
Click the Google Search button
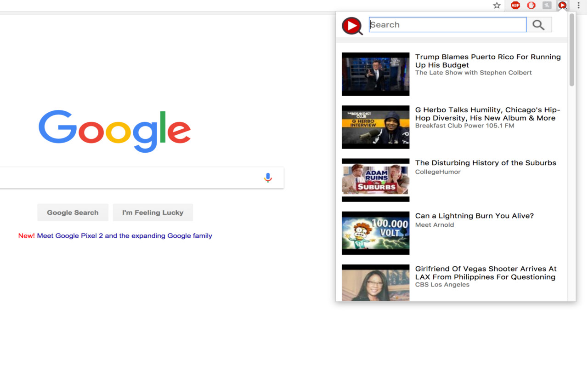pyautogui.click(x=73, y=213)
